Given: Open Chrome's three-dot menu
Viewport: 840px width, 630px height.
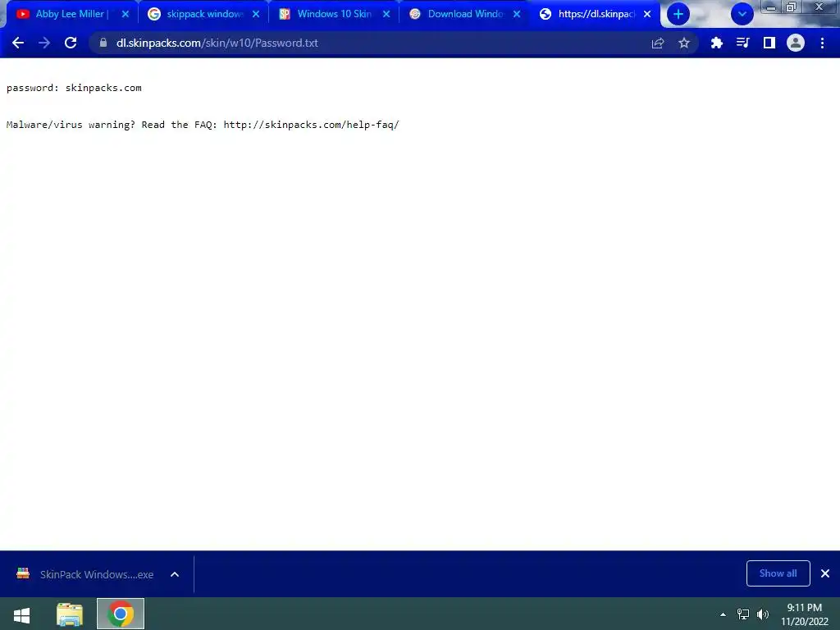Looking at the screenshot, I should (x=822, y=43).
